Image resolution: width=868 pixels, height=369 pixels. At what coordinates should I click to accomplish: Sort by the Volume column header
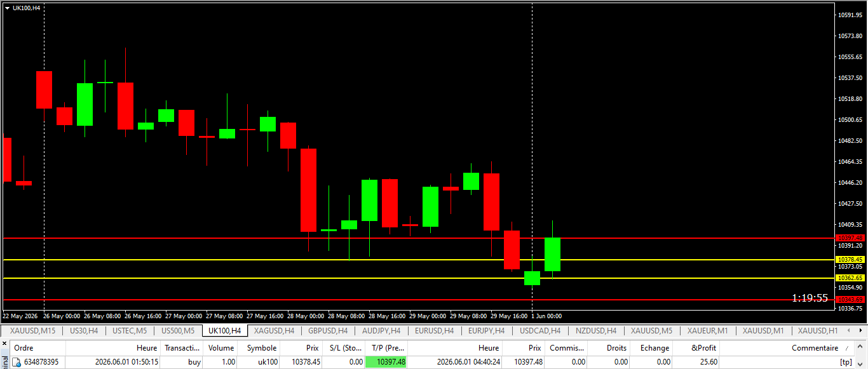pos(221,348)
